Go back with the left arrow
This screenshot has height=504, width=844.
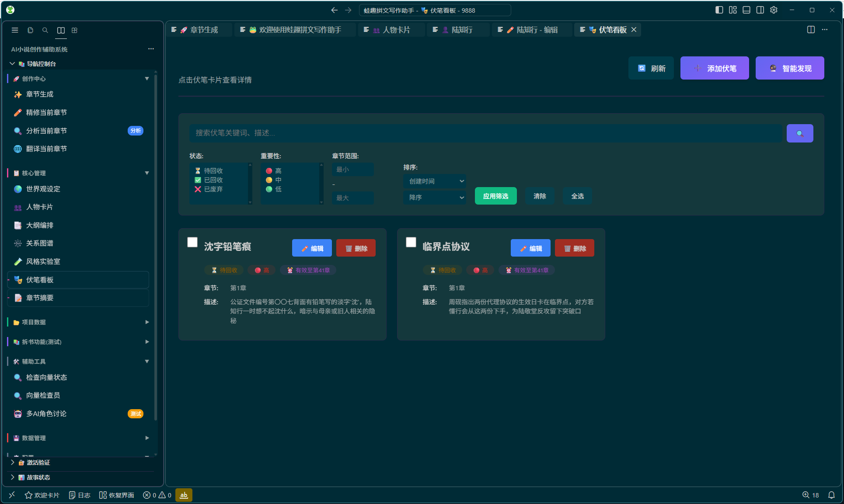click(335, 10)
